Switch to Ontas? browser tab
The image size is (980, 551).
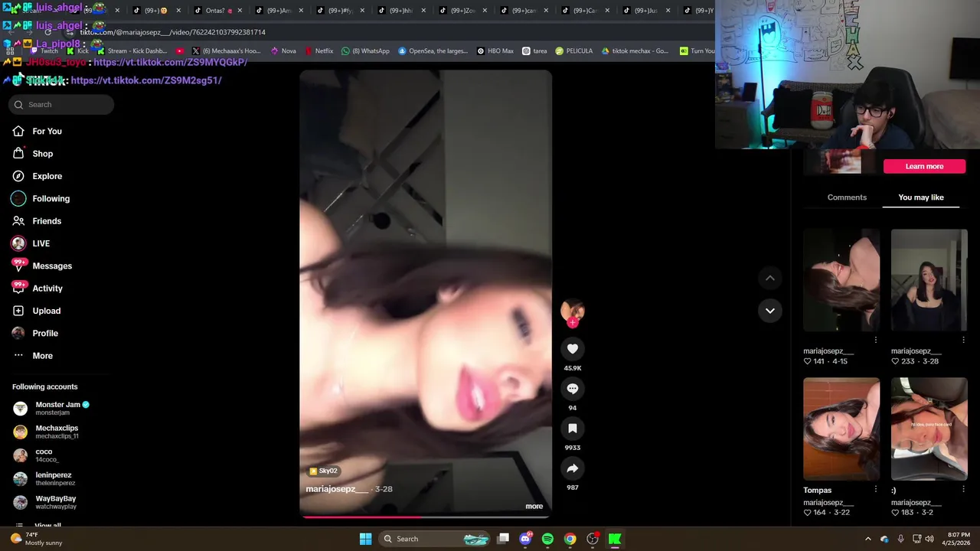(x=215, y=11)
